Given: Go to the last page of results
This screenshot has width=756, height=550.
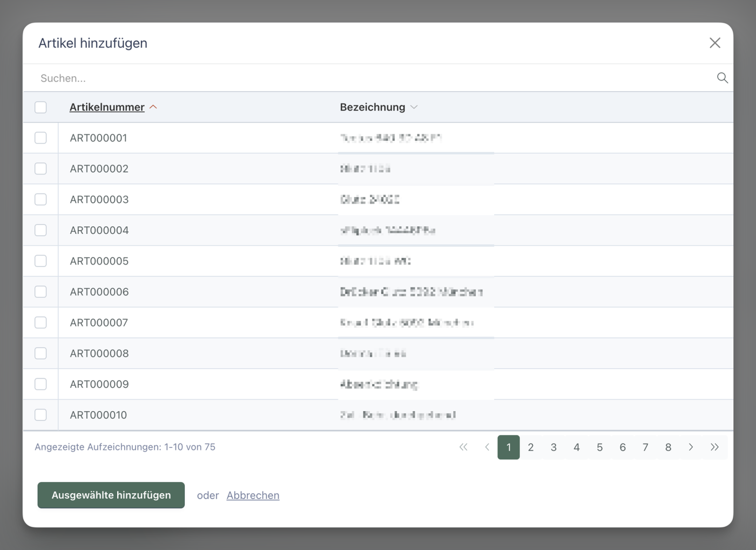Looking at the screenshot, I should 714,447.
